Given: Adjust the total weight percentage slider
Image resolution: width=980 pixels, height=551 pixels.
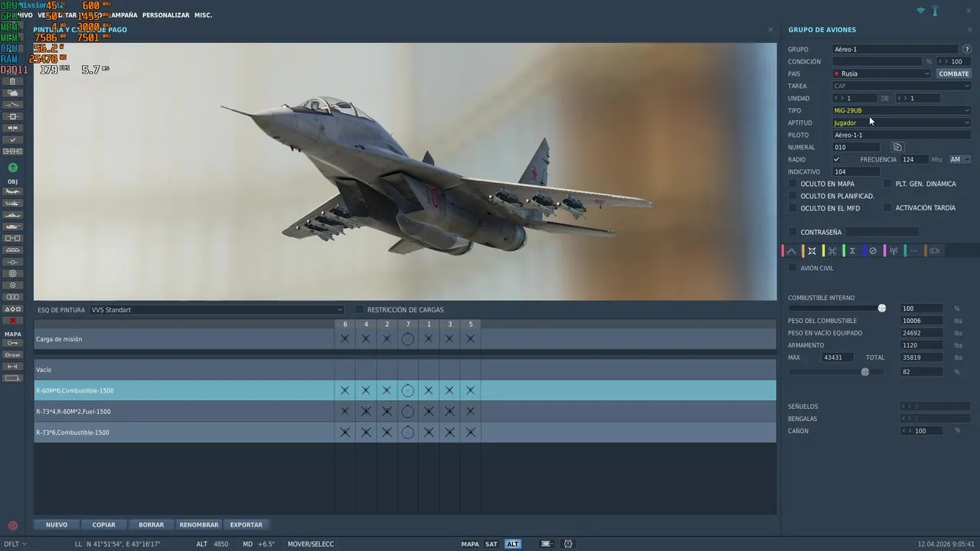Looking at the screenshot, I should pyautogui.click(x=865, y=372).
